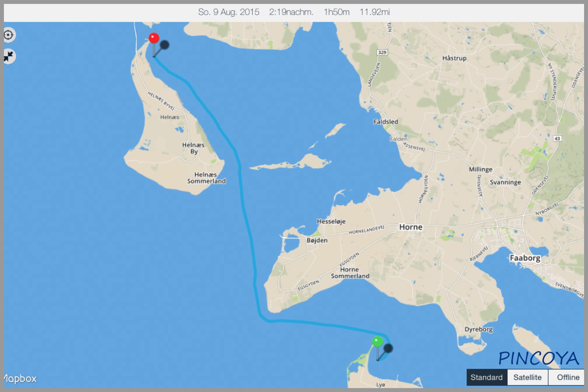Screen dimensions: 588x392
Task: Click the Horne Sommerland label
Action: click(x=350, y=273)
